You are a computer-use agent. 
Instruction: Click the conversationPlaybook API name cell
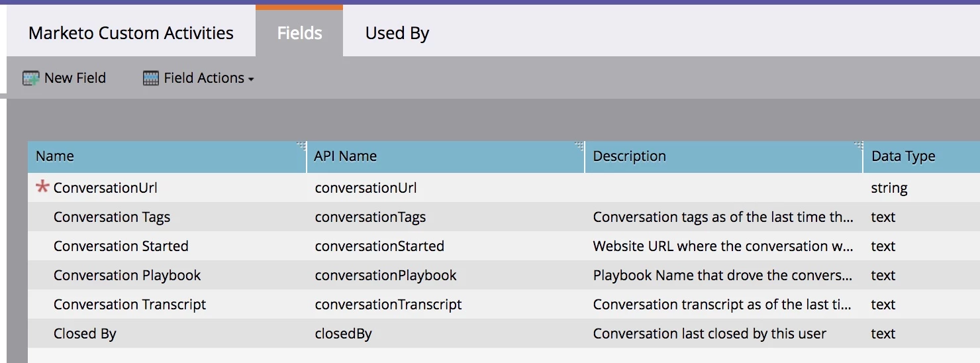[x=385, y=276]
